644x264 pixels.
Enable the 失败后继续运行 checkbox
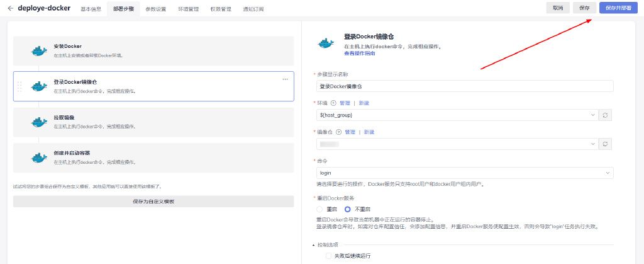click(x=328, y=256)
